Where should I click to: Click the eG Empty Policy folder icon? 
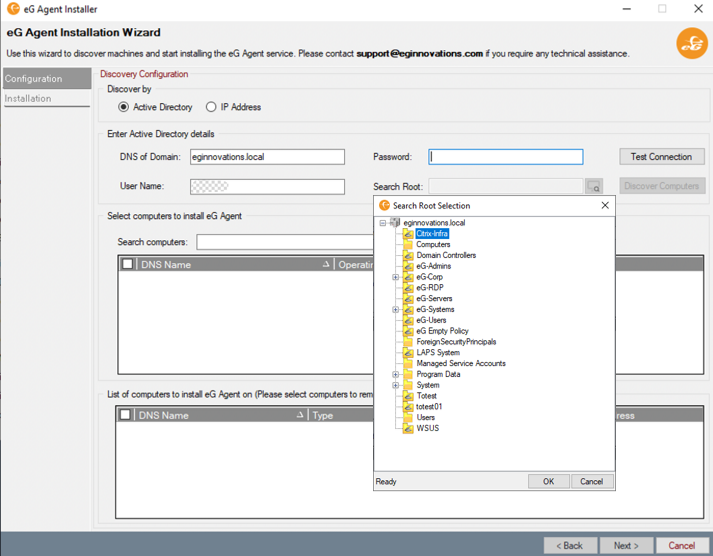click(408, 331)
